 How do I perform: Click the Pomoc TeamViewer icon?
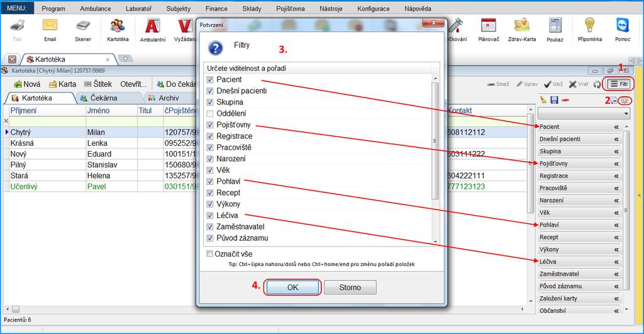[x=622, y=26]
